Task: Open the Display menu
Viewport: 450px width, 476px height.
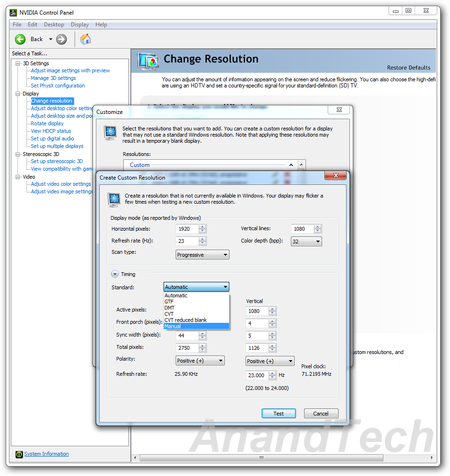Action: click(80, 25)
